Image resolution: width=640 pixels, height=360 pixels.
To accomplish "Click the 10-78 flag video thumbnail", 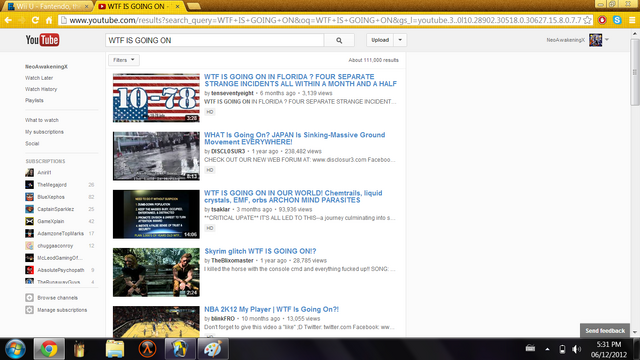I will pos(156,98).
